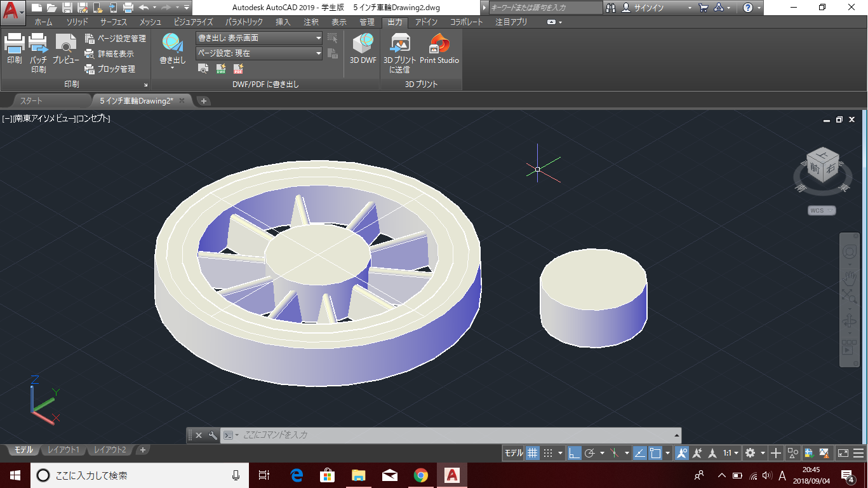The image size is (868, 488).
Task: Open the レイアウト1 layout tab
Action: coord(63,450)
